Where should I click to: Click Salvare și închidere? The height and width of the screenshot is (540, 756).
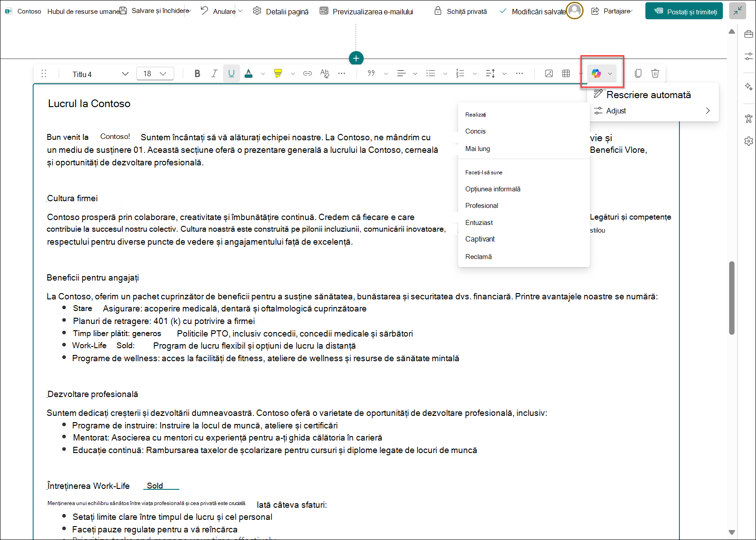tap(155, 11)
